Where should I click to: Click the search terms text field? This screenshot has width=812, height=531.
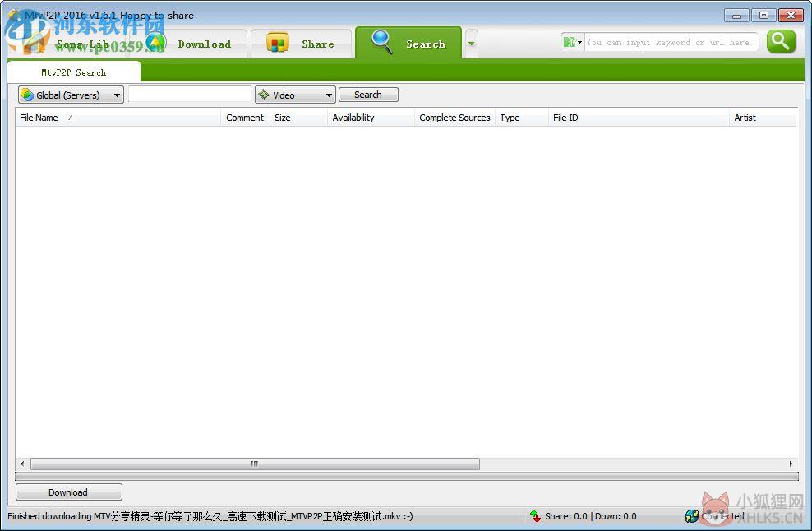(x=190, y=95)
